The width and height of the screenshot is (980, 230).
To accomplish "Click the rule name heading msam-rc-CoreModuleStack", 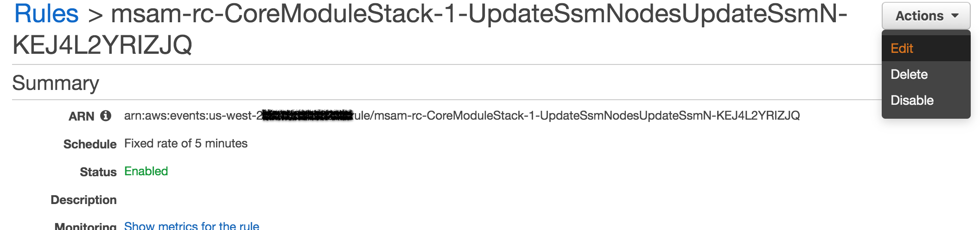I will tap(430, 29).
